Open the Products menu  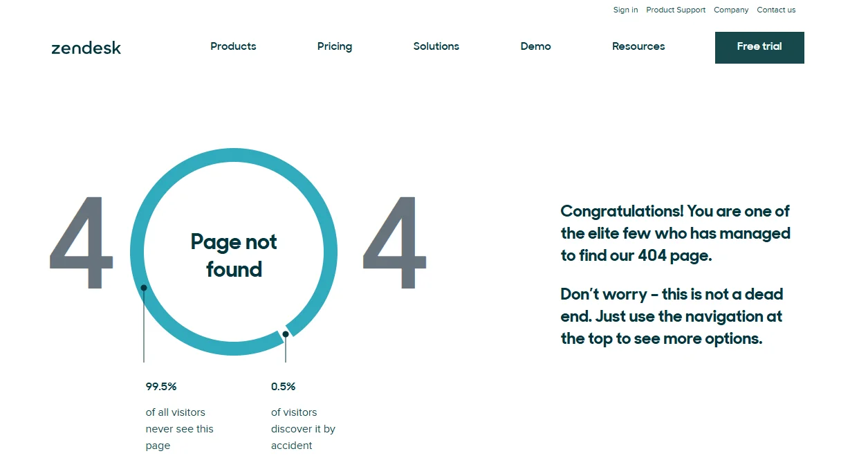click(x=233, y=46)
